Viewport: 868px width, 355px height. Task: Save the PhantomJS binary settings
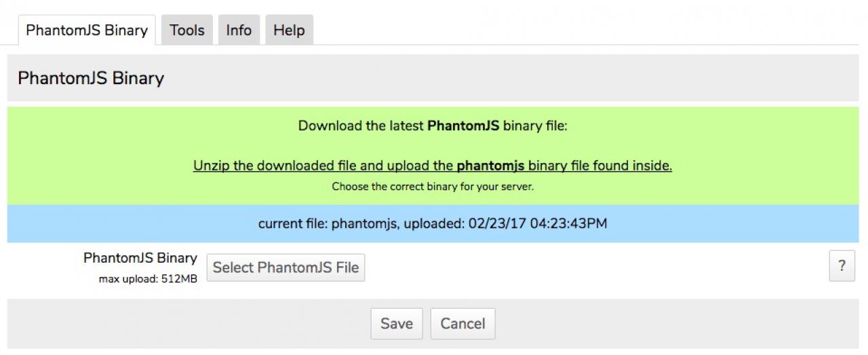(397, 324)
